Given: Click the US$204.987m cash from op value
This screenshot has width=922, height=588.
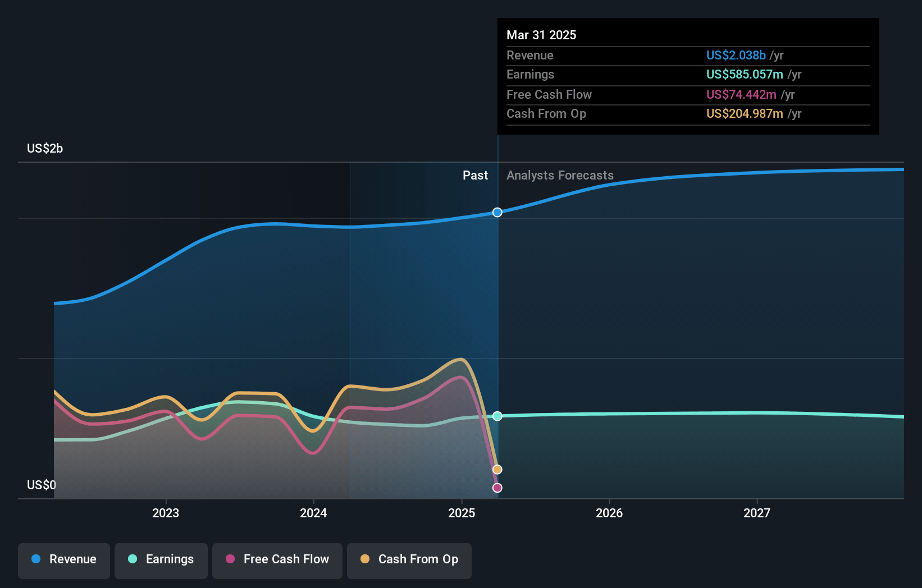Looking at the screenshot, I should pyautogui.click(x=745, y=113).
